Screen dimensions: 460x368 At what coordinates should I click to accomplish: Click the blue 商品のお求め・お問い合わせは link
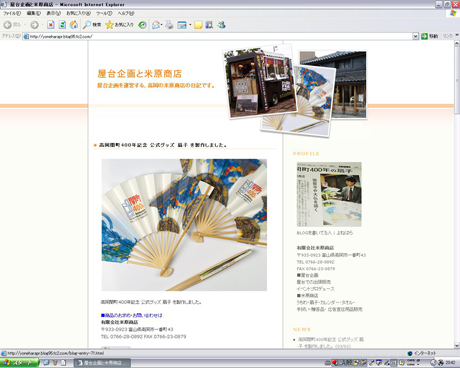point(131,315)
